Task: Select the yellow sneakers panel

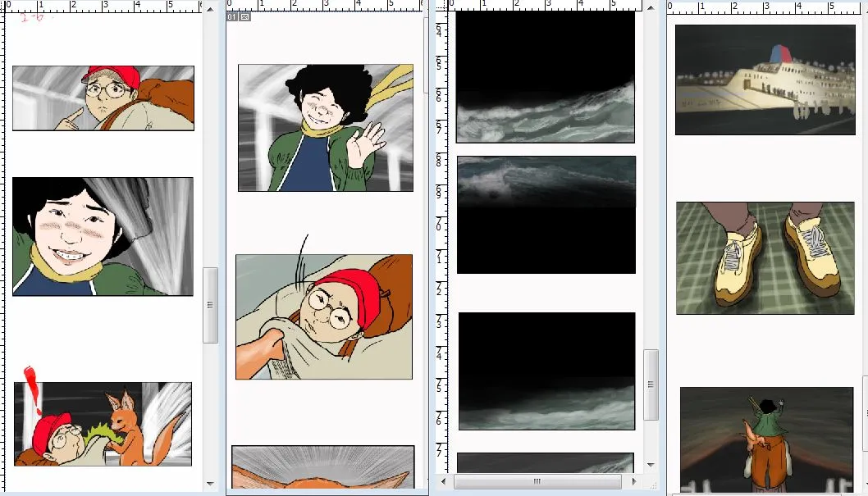Action: pyautogui.click(x=765, y=258)
